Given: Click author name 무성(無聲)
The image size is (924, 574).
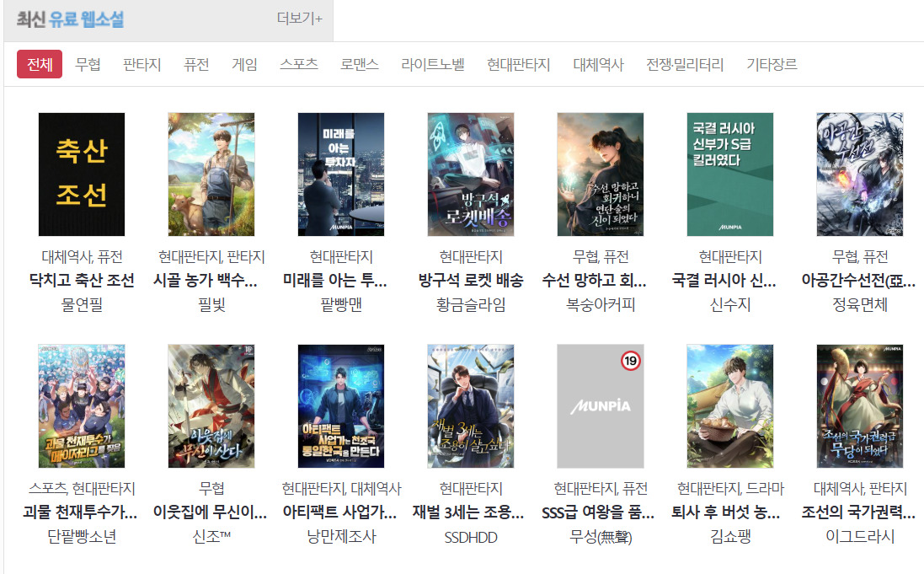Looking at the screenshot, I should pyautogui.click(x=601, y=537).
